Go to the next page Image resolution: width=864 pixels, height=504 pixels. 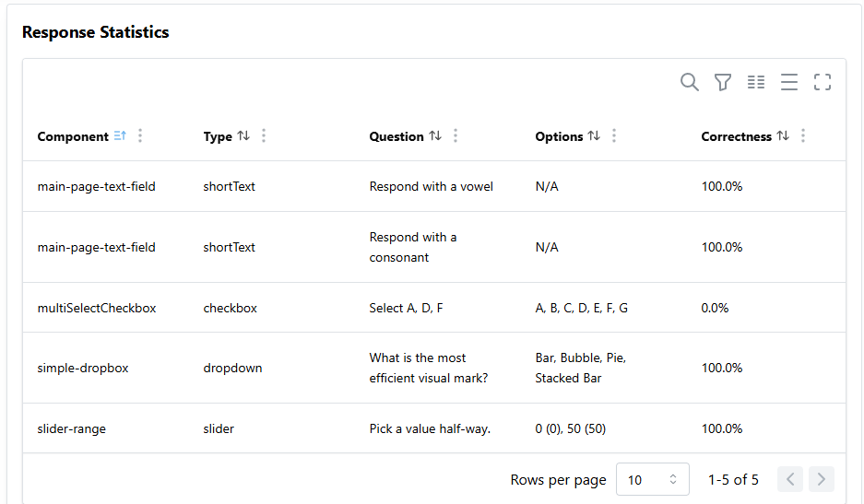(x=821, y=479)
